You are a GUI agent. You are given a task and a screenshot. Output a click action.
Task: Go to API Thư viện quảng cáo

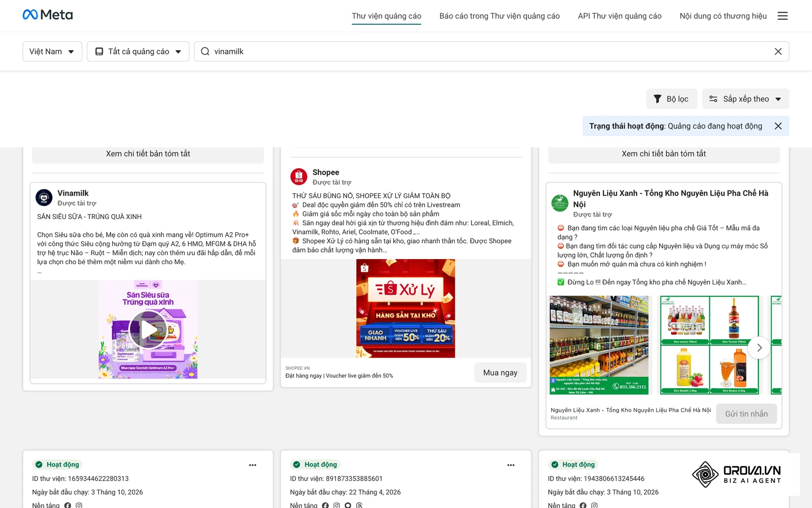pyautogui.click(x=620, y=16)
